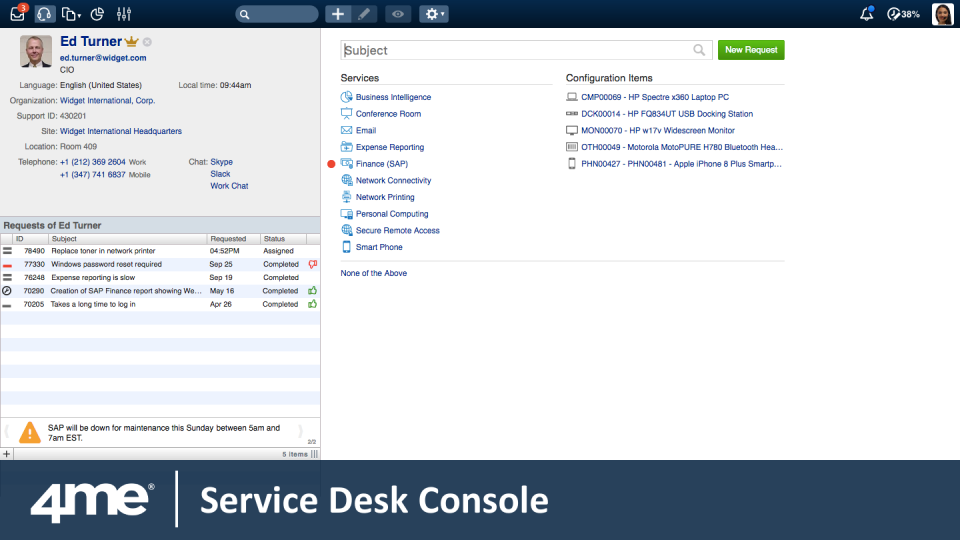Sort requests by Requested column header
960x540 pixels.
tap(234, 239)
